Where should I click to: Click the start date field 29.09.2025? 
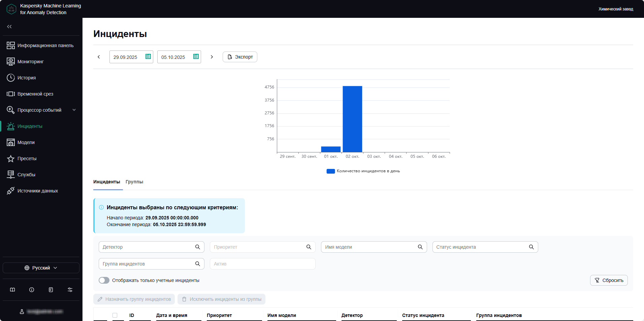131,57
